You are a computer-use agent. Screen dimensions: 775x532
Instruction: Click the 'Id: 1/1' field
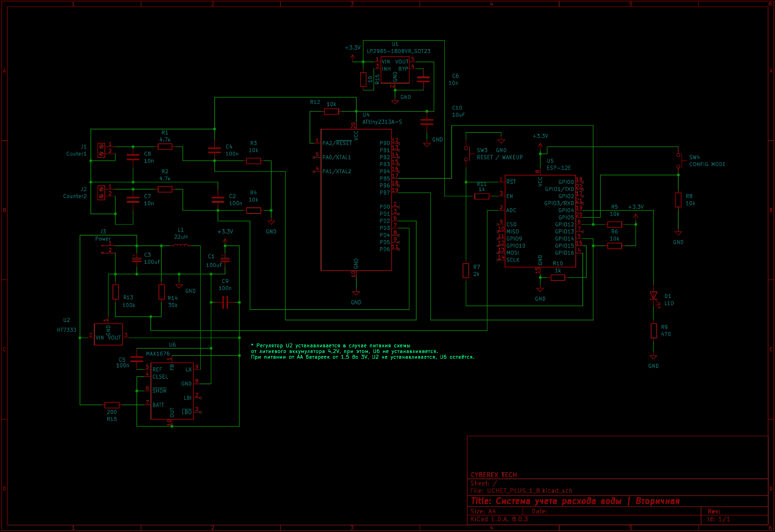pyautogui.click(x=719, y=519)
